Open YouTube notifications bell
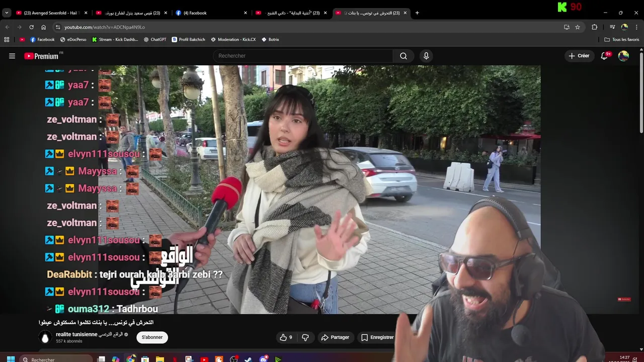Screen dimensions: 644x362 [x=605, y=56]
